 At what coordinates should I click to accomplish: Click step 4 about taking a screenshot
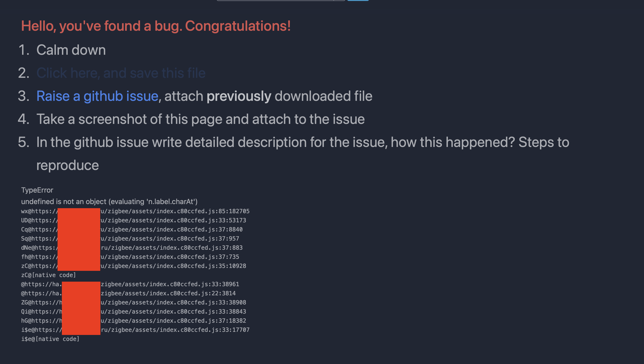tap(200, 119)
